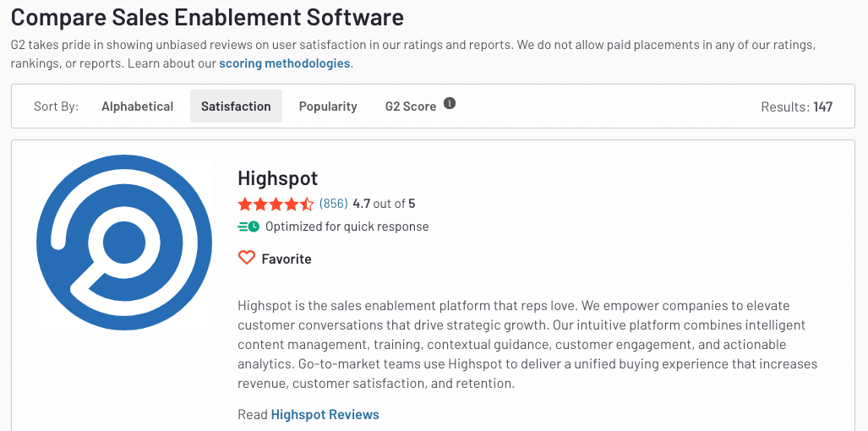Click the Sort By label
868x431 pixels.
[56, 106]
